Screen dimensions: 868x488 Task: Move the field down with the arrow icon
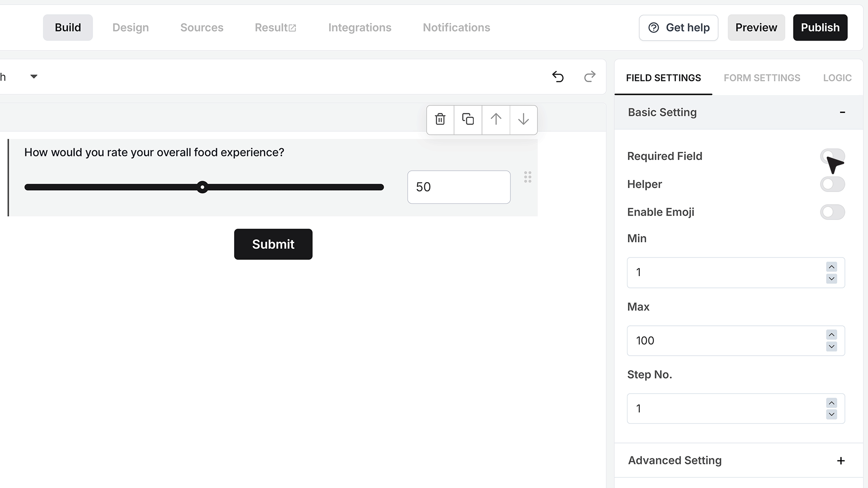pos(524,119)
